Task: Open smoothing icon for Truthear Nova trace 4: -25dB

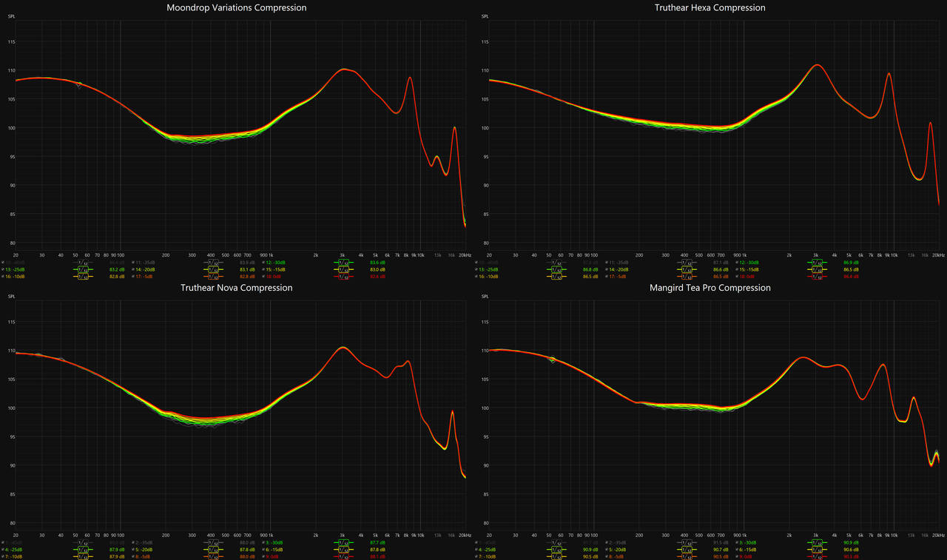Action: coord(83,550)
